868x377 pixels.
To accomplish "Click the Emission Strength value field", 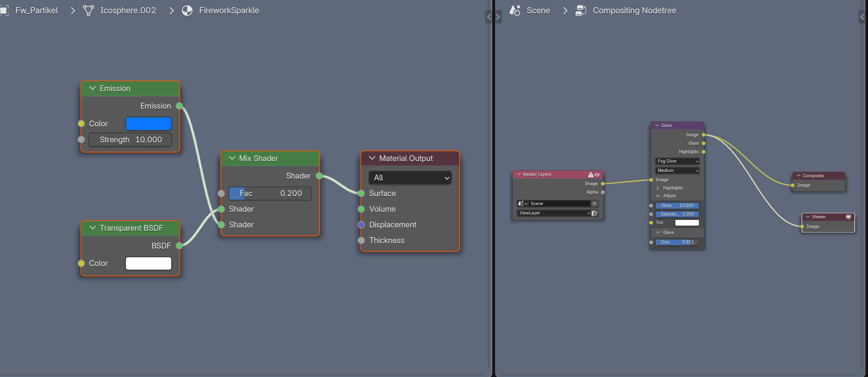I will [130, 140].
